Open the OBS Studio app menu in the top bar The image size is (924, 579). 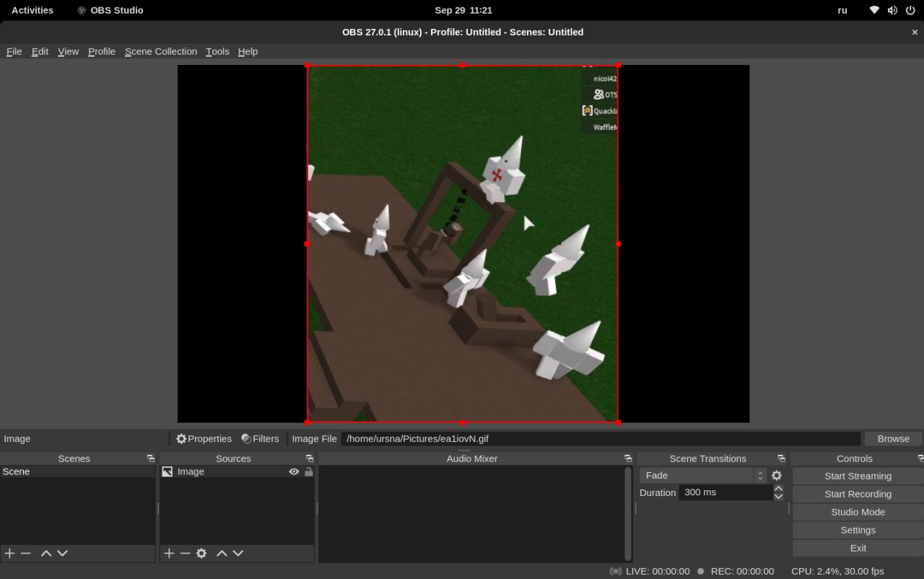(x=110, y=10)
